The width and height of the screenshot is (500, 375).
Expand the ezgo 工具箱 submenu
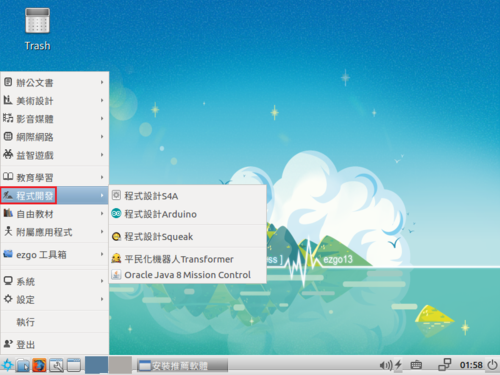pos(55,255)
